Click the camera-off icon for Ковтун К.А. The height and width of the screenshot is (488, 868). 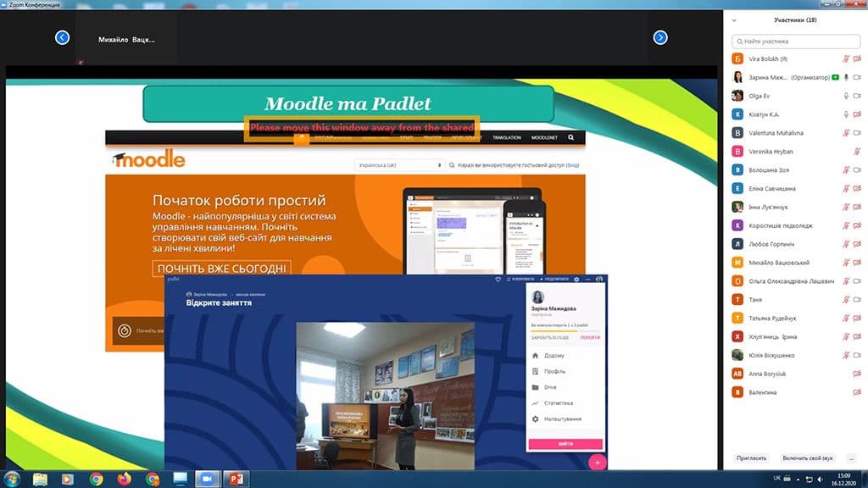tap(857, 114)
